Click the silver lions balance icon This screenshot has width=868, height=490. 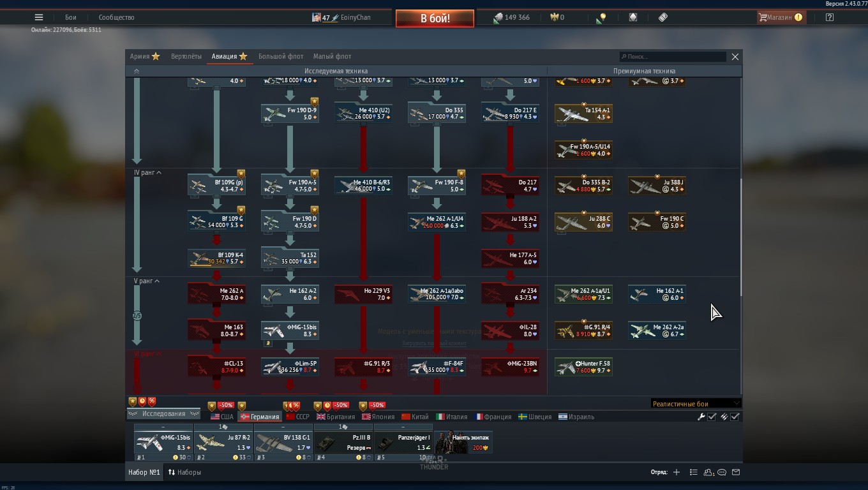pyautogui.click(x=498, y=18)
